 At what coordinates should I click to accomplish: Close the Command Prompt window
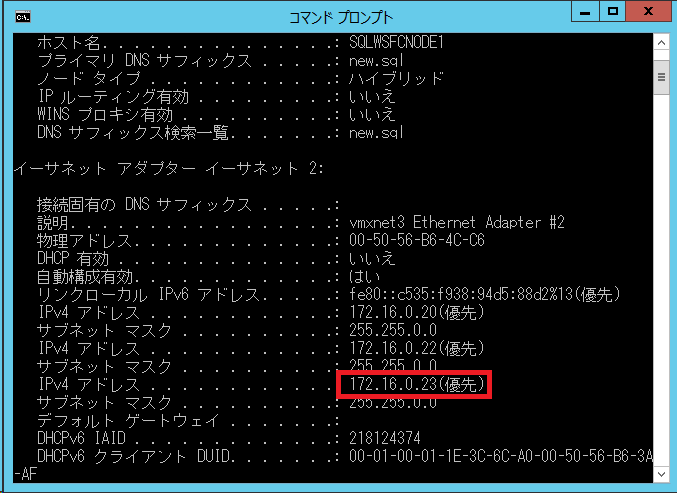pyautogui.click(x=648, y=12)
